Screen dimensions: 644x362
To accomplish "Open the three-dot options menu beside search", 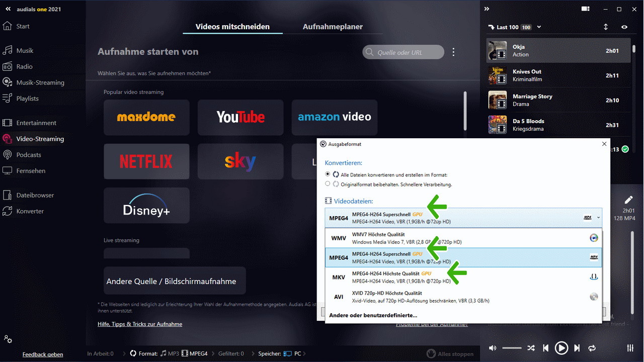I will [453, 52].
